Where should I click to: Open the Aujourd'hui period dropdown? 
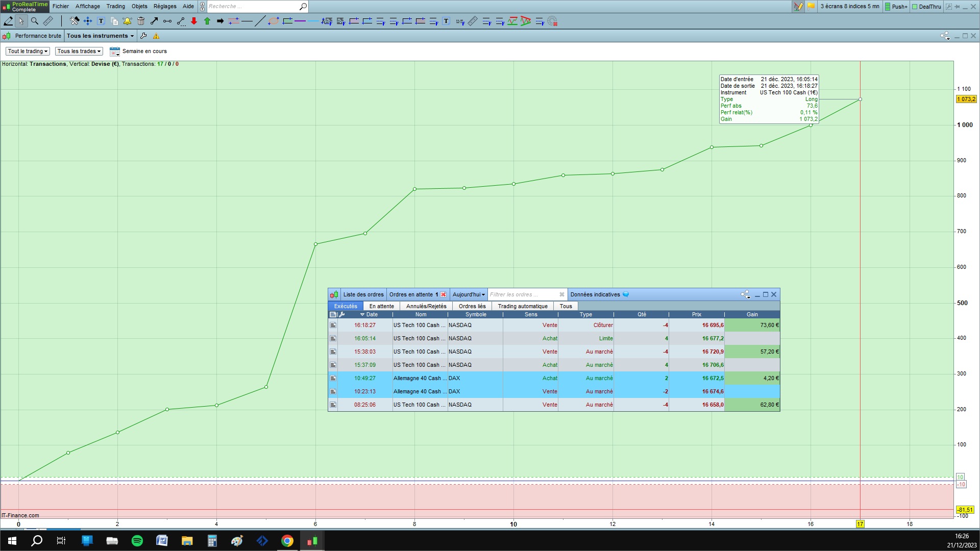point(469,294)
